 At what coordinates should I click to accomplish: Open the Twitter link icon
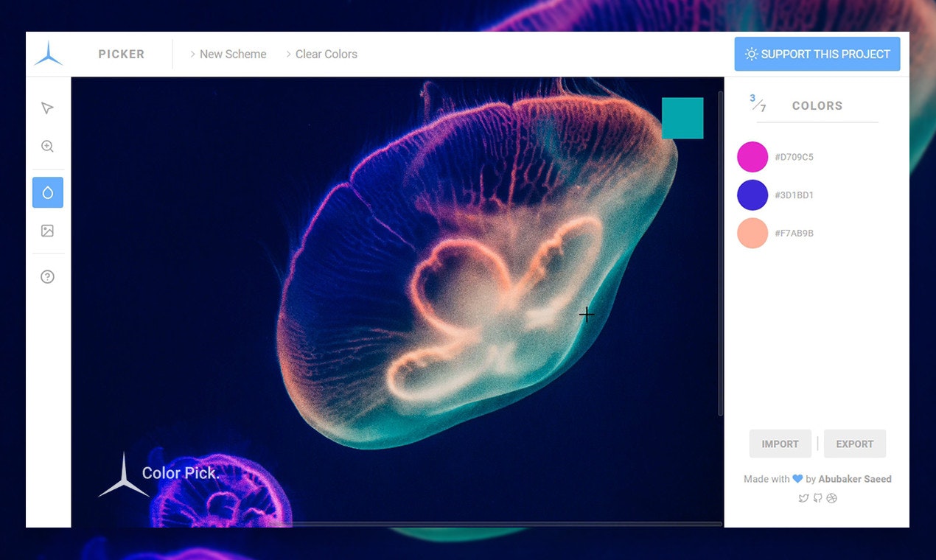click(803, 498)
